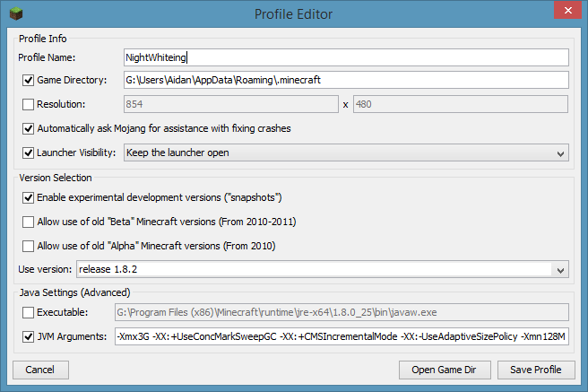Uncheck experimental development snapshots option

pos(29,197)
